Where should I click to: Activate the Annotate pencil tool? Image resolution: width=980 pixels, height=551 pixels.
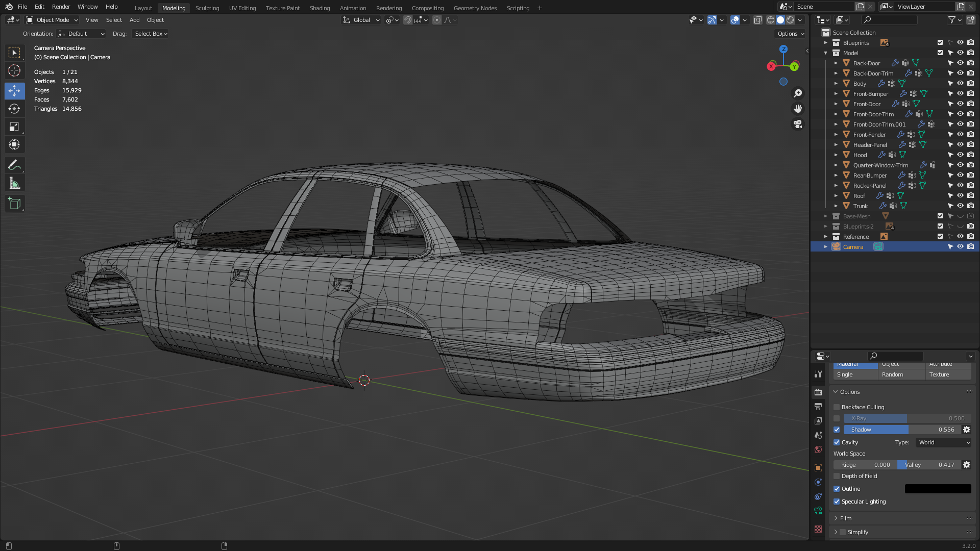(14, 165)
